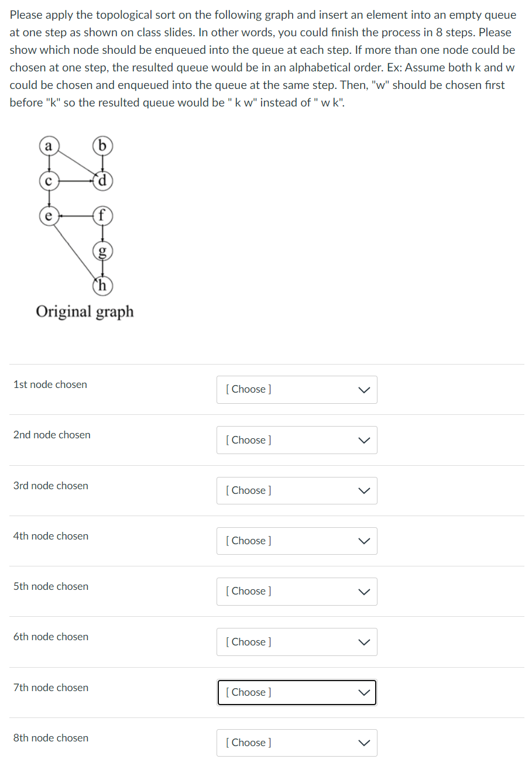
Task: Select node 'e' in the original graph
Action: click(x=47, y=216)
